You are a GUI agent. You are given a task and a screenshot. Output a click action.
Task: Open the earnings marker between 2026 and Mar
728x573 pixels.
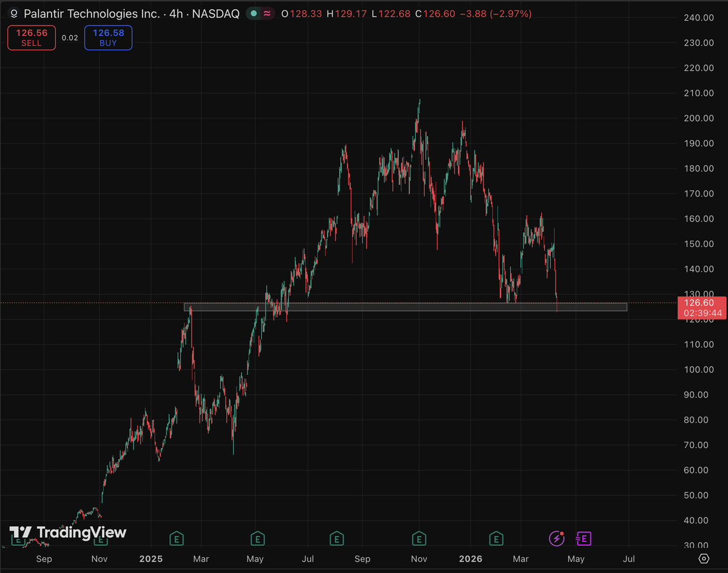(x=496, y=538)
